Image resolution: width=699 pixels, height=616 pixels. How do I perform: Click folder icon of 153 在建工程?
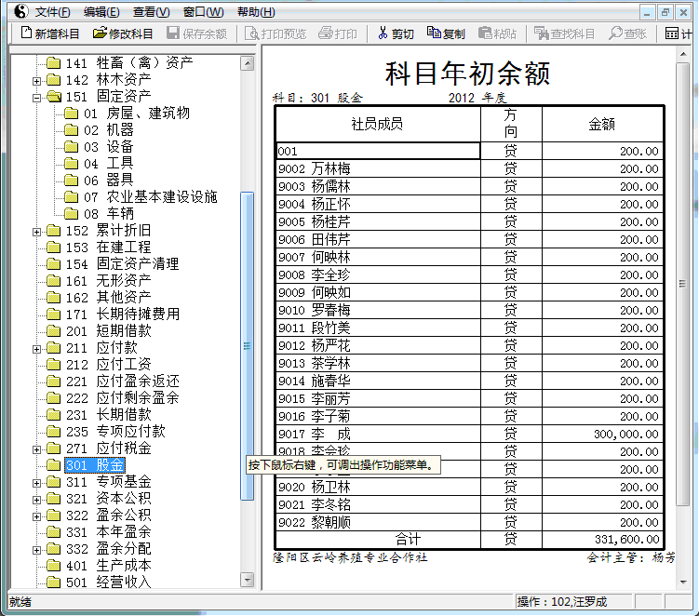click(54, 248)
